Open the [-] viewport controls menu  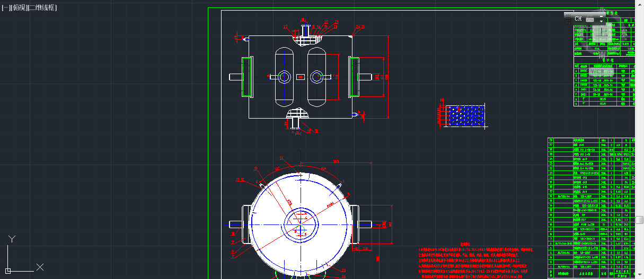pos(5,8)
